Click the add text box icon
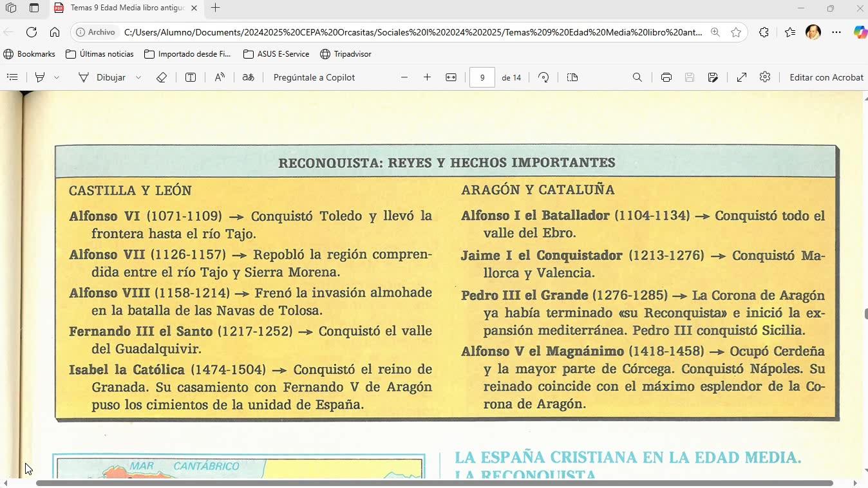868x488 pixels. tap(191, 77)
